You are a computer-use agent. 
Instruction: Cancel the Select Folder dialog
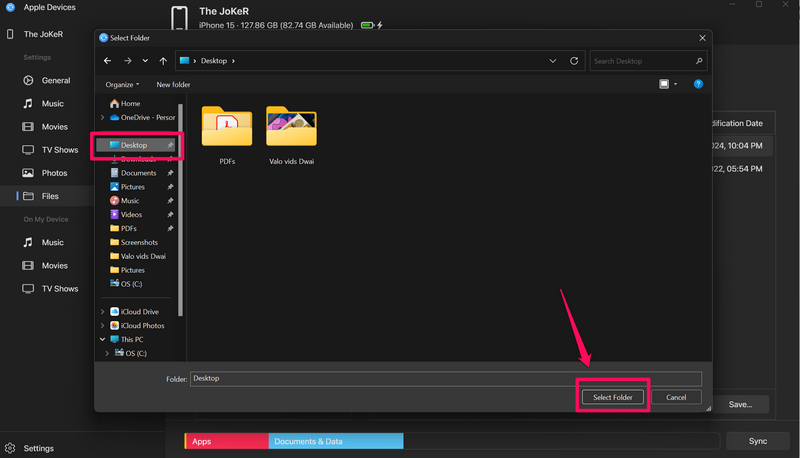(676, 397)
